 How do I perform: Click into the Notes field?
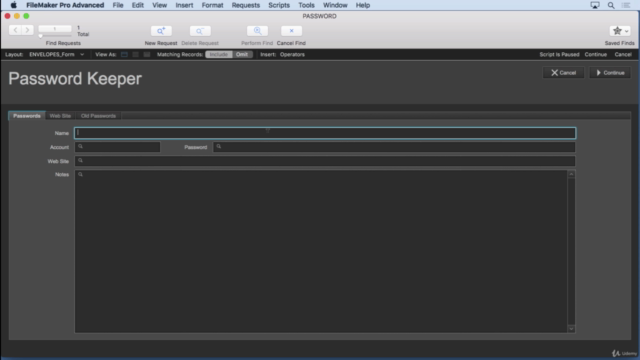coord(321,251)
